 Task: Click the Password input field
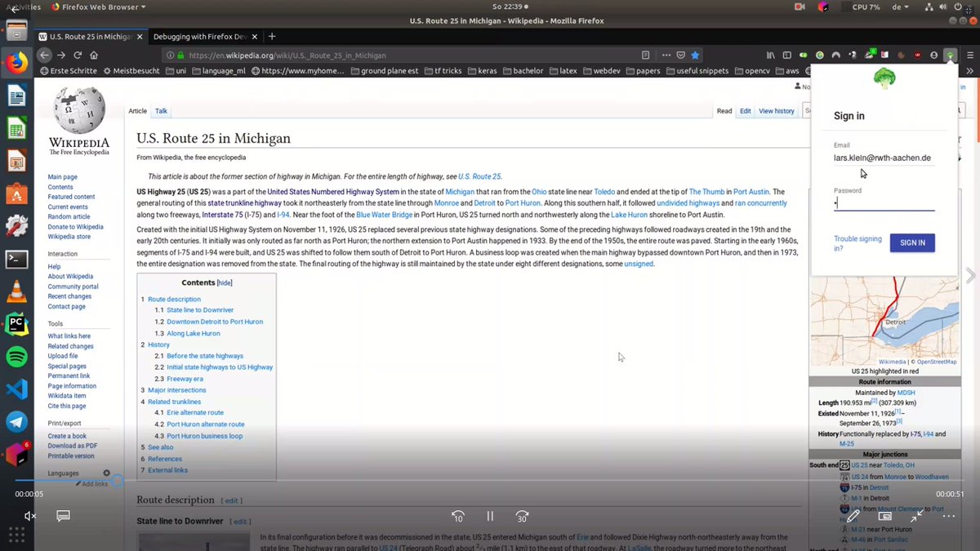tap(884, 202)
